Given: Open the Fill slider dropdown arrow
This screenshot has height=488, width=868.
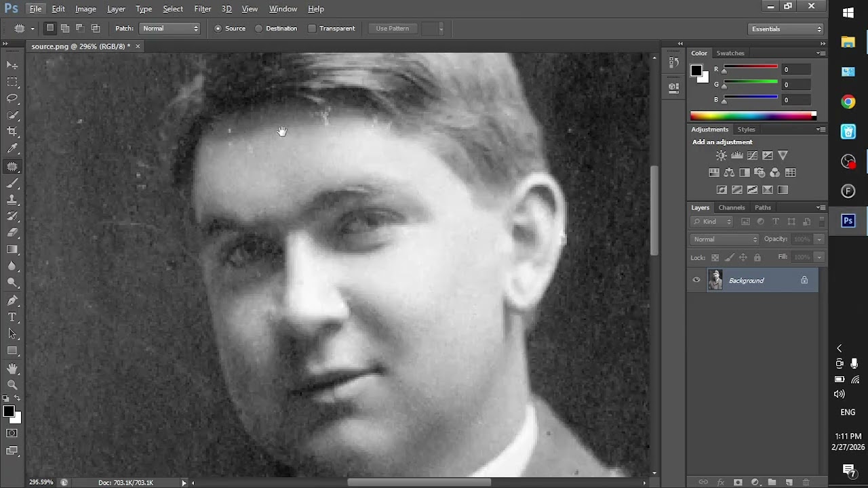Looking at the screenshot, I should pyautogui.click(x=819, y=258).
